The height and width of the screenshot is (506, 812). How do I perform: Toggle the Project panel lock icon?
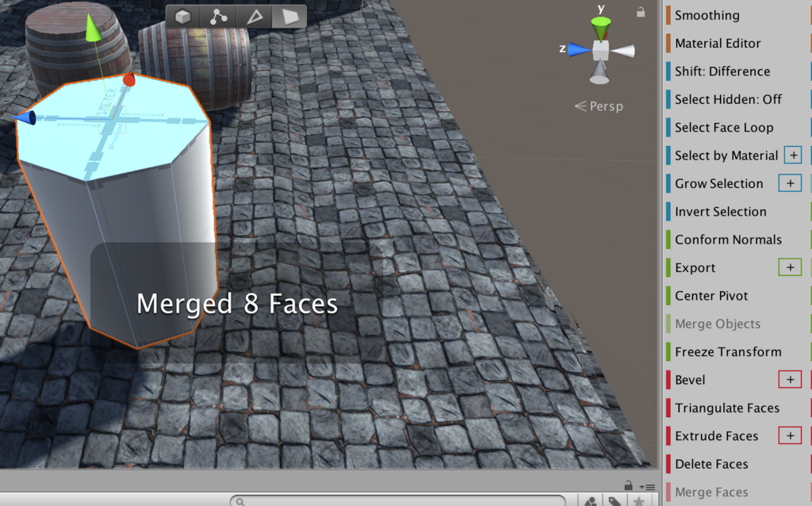(628, 485)
